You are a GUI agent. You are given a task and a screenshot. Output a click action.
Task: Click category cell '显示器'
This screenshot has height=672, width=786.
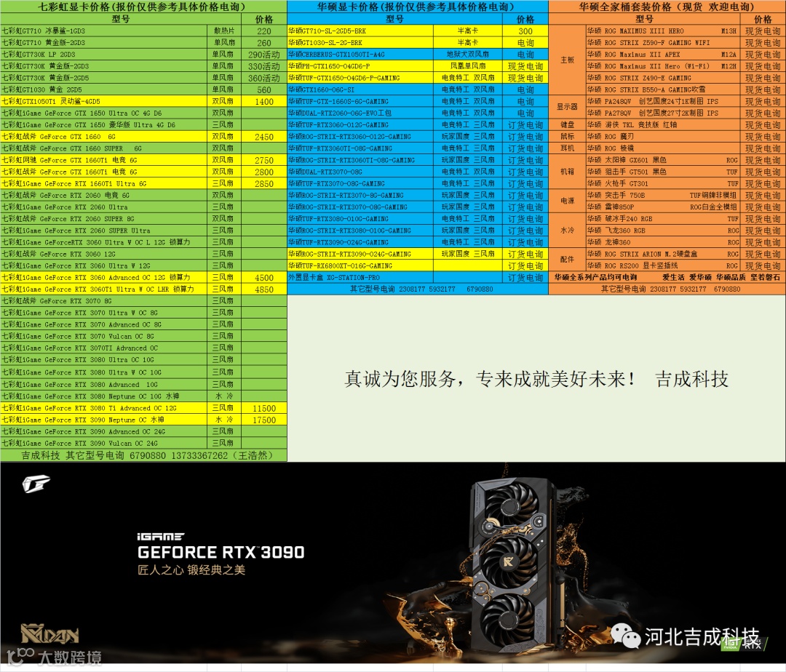(568, 107)
